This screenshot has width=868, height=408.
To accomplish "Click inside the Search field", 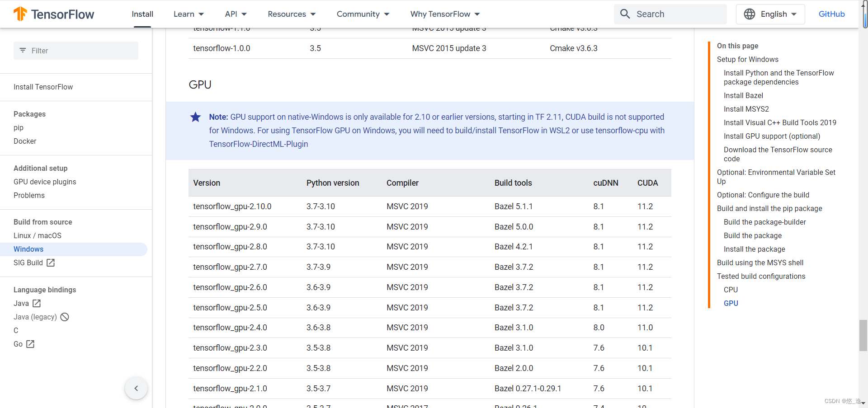I will (674, 14).
